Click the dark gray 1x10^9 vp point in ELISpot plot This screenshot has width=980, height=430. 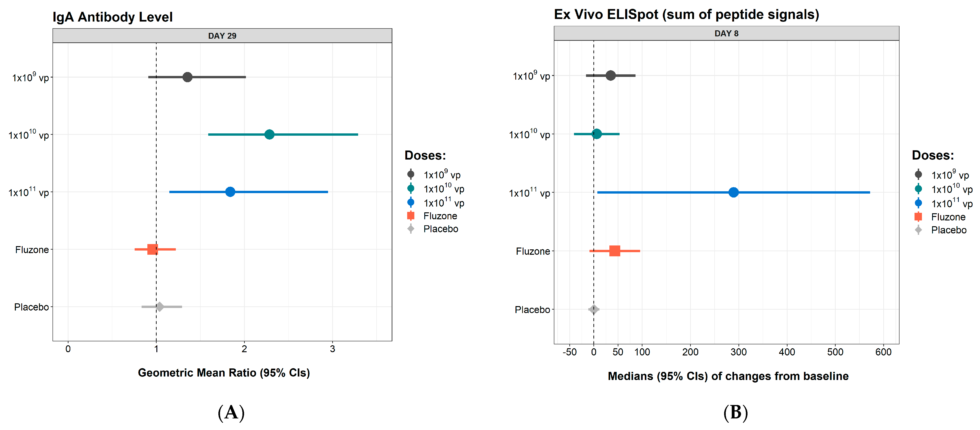coord(610,75)
